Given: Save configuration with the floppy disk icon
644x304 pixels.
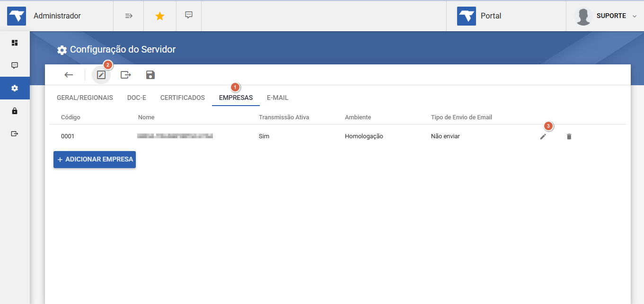Looking at the screenshot, I should coord(150,75).
